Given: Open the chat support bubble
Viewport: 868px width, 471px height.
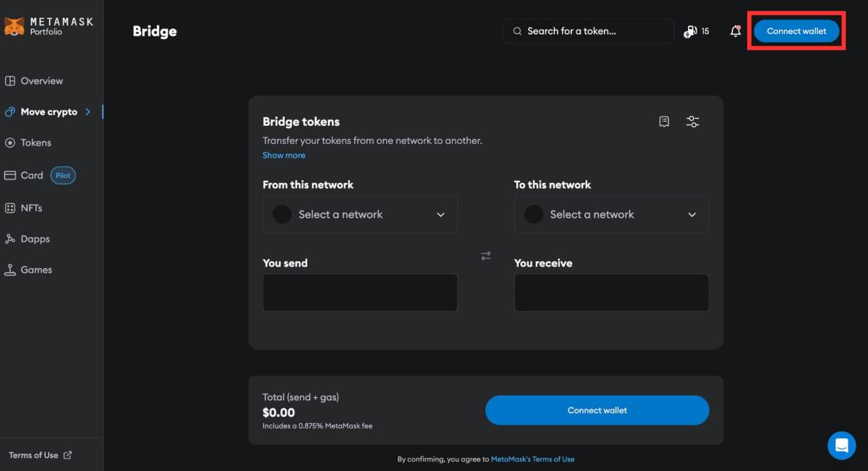Looking at the screenshot, I should [x=841, y=445].
